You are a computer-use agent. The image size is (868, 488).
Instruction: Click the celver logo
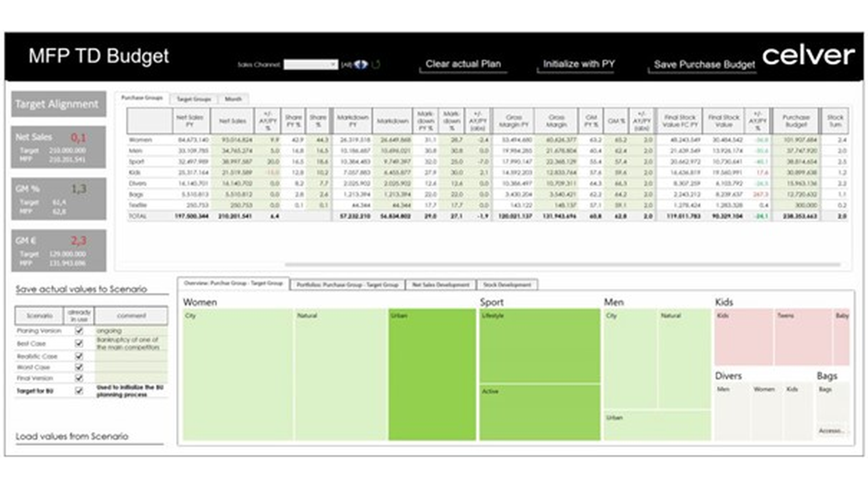808,56
